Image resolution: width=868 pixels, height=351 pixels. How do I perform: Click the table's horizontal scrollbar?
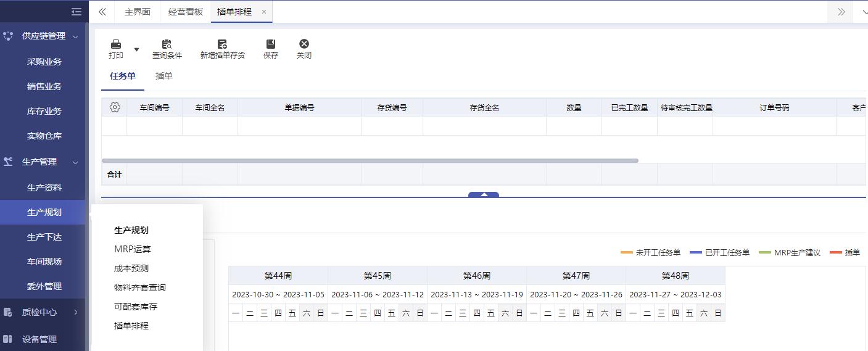tap(370, 160)
